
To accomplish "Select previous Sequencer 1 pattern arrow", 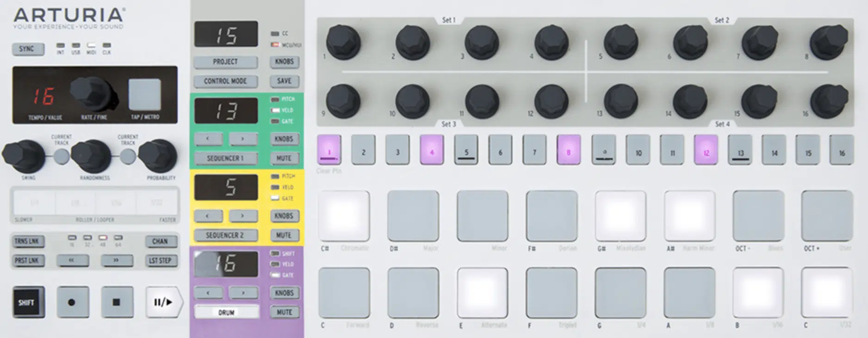I will coord(208,139).
